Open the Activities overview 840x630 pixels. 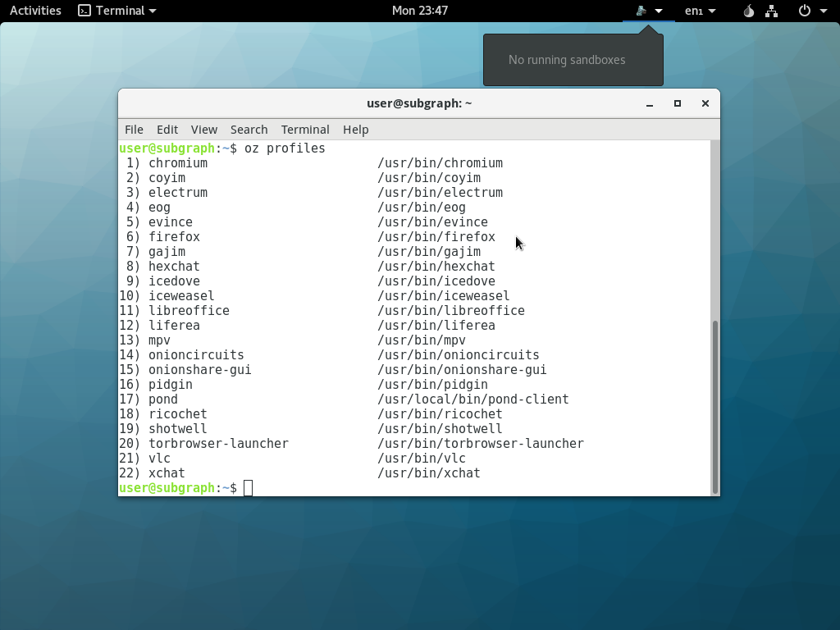tap(35, 11)
